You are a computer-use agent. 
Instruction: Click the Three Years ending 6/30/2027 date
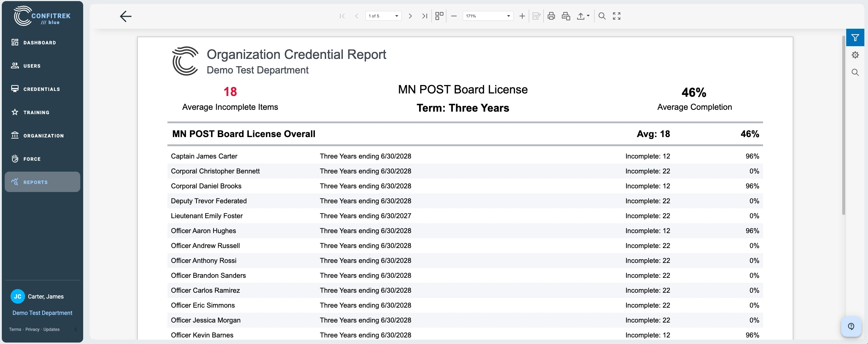click(x=365, y=216)
